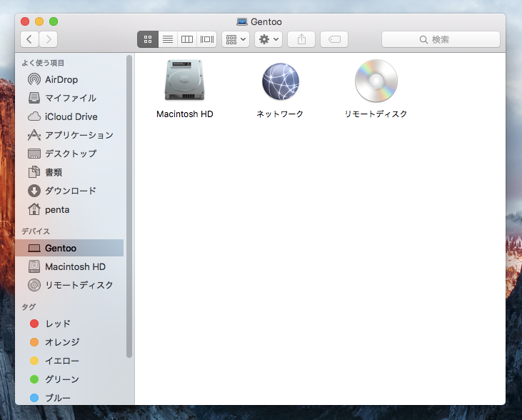Switch to Cover Flow view

tap(207, 39)
